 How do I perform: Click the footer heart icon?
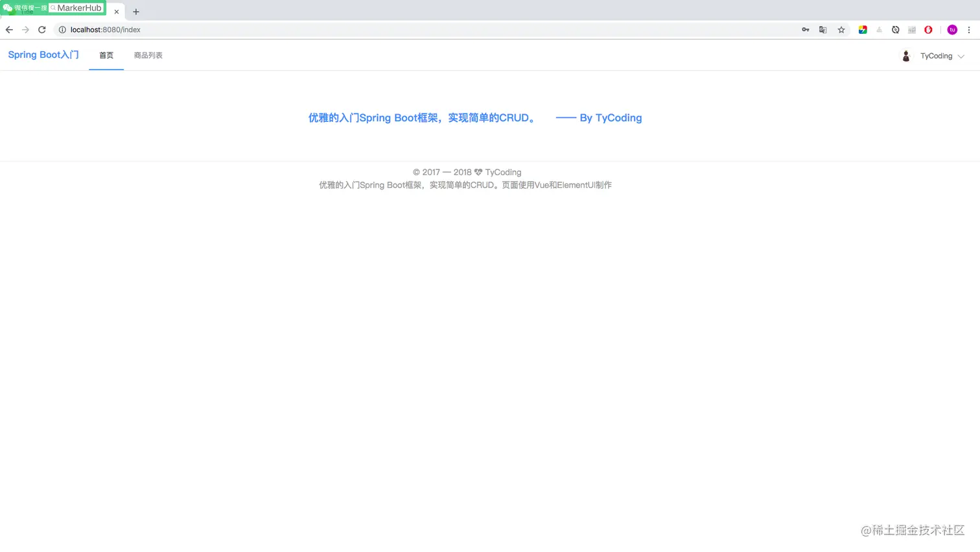[478, 173]
